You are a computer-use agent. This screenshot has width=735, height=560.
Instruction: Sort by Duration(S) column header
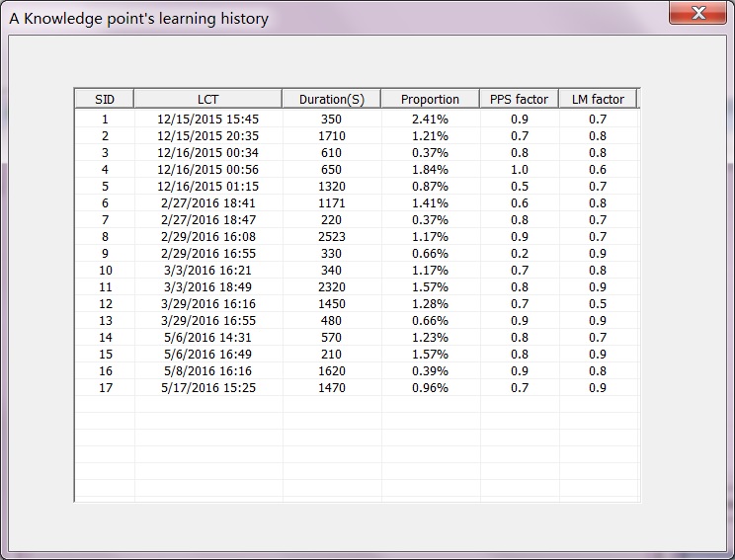331,99
